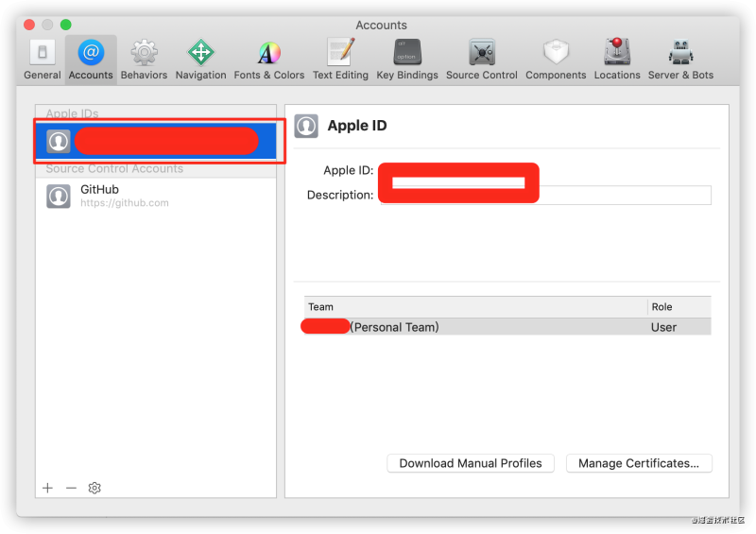Screen dimensions: 756x534
Task: Close the Accounts window
Action: [x=29, y=25]
